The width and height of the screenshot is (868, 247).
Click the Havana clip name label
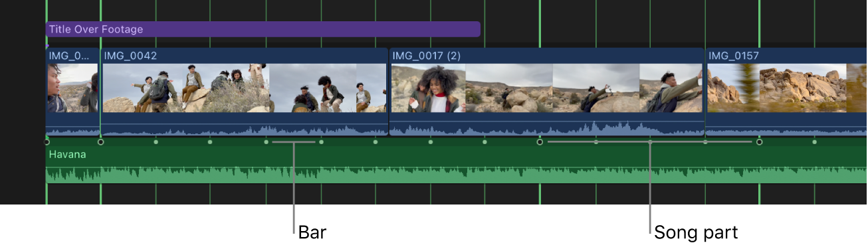67,154
